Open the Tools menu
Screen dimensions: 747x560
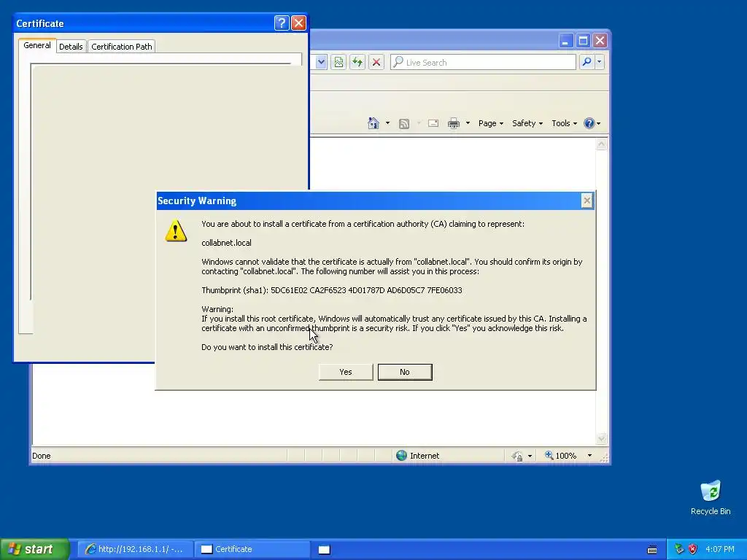pos(564,123)
